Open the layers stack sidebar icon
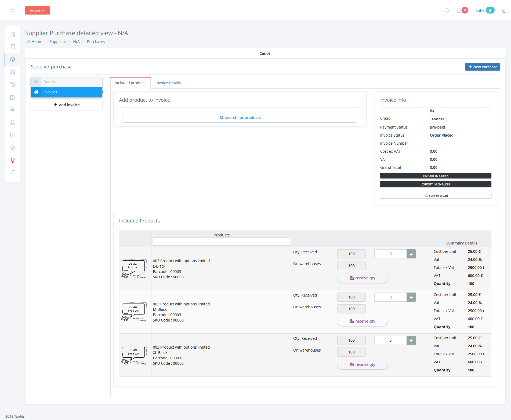511x420 pixels. [13, 59]
